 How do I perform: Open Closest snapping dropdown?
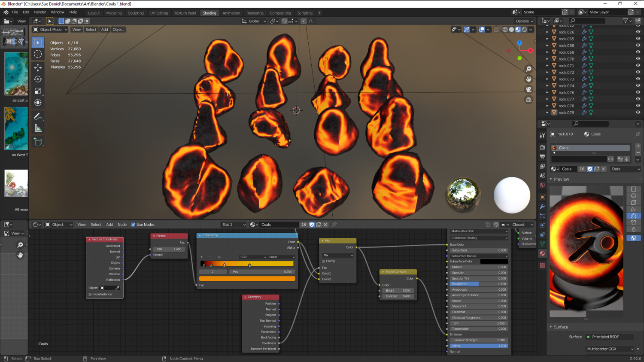(x=522, y=225)
